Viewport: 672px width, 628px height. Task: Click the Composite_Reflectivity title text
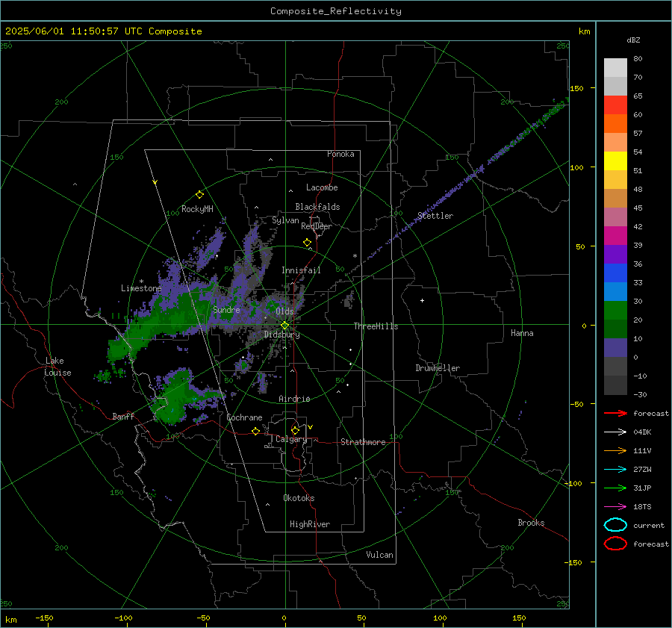pyautogui.click(x=335, y=11)
